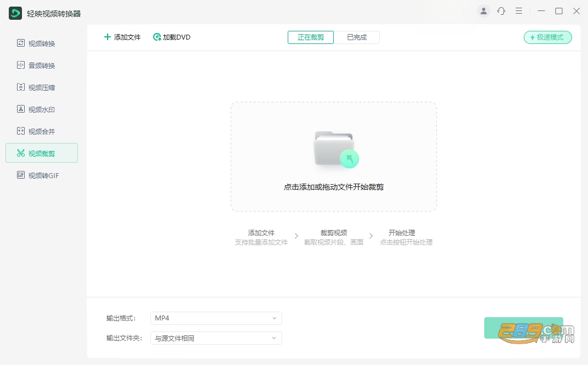
Task: Open the hamburger menu icon
Action: [x=519, y=11]
